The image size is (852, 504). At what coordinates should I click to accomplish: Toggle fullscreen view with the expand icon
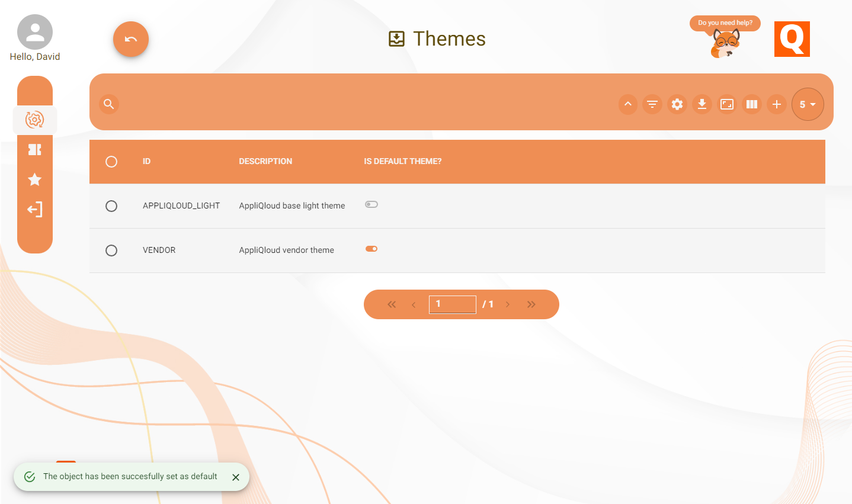[727, 104]
